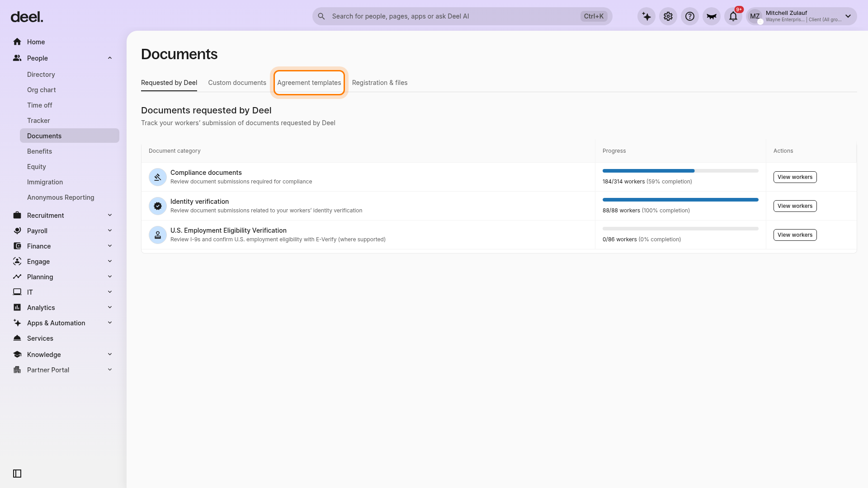Viewport: 868px width, 488px height.
Task: Expand the IT menu chevron
Action: (x=110, y=292)
